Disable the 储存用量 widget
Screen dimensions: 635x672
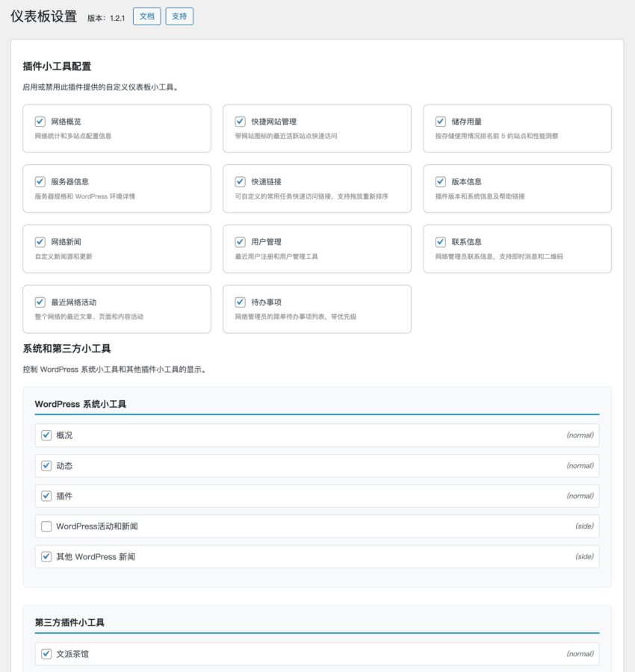[440, 121]
